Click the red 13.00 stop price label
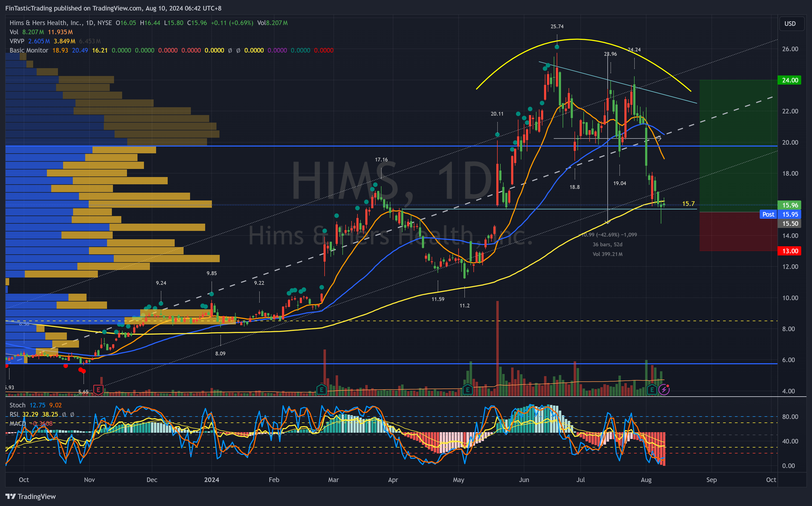 [x=790, y=251]
